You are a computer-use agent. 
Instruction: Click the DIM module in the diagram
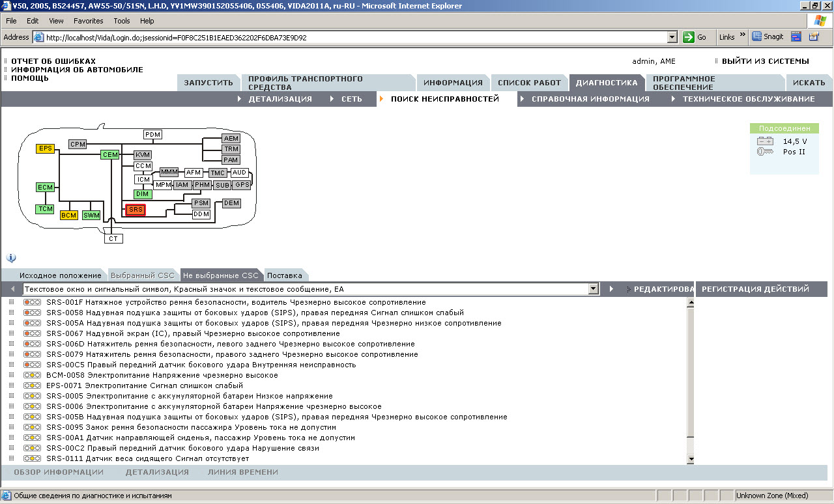[143, 194]
